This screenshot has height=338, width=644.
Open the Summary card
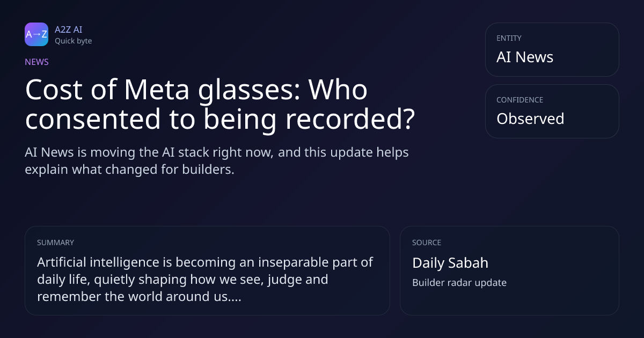(207, 270)
